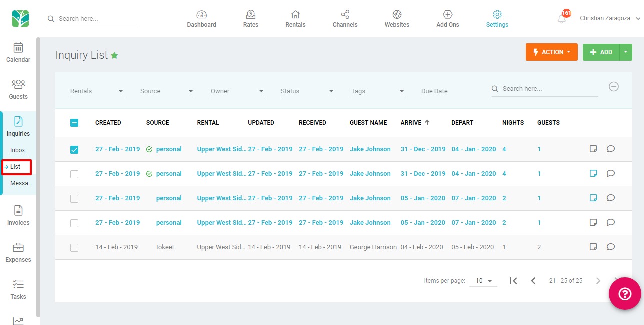Sort by the NIGHTS column header

513,123
